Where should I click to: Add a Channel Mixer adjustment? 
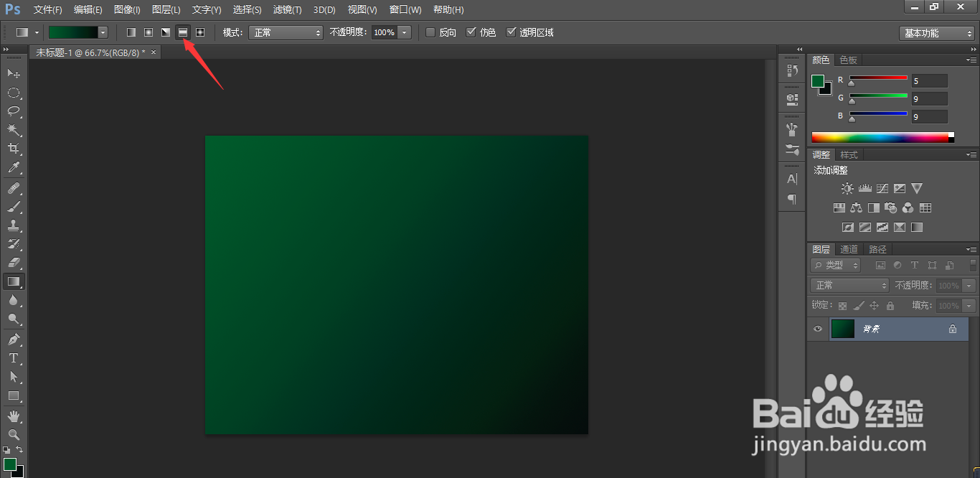(908, 208)
